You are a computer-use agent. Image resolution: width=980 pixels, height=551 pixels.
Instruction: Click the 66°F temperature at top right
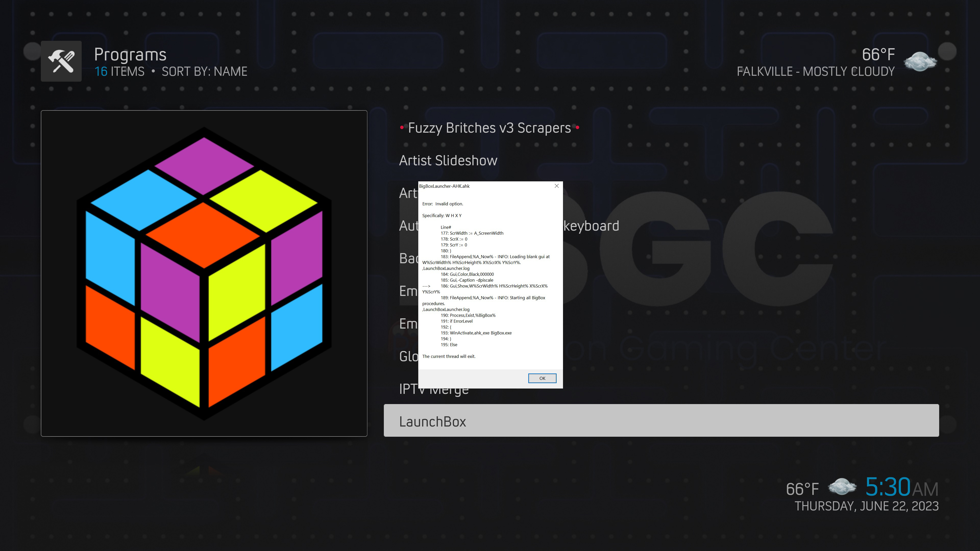pyautogui.click(x=878, y=54)
